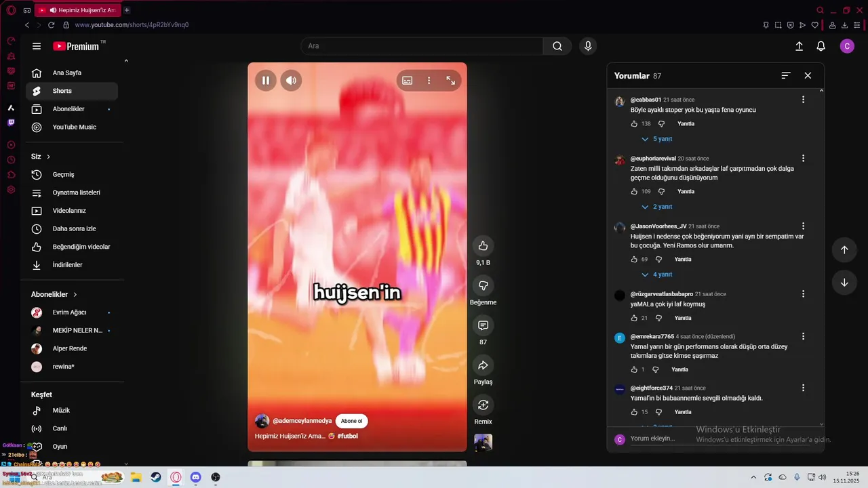The height and width of the screenshot is (488, 868).
Task: Share the video with Paylaş
Action: 483,365
